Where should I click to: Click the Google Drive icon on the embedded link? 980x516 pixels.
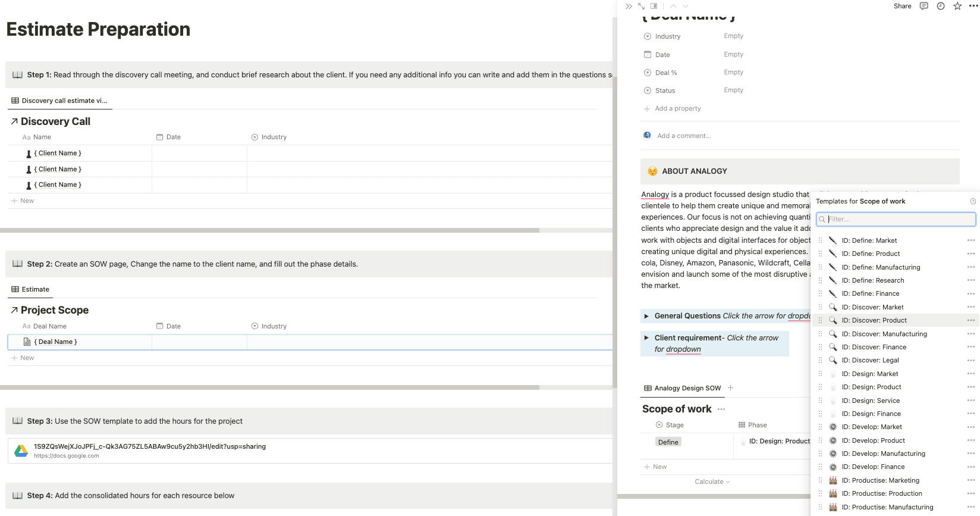21,451
